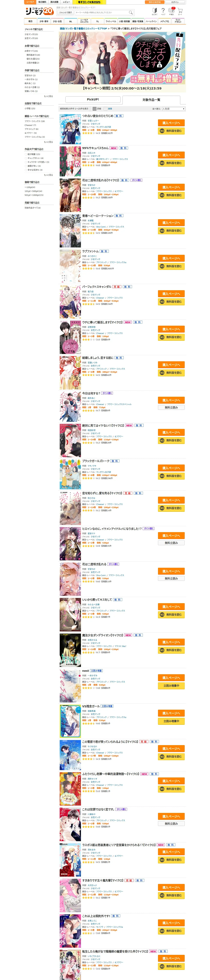Viewport: 210px width, 980px height.
Task: Click ログイン login button
Action: point(175,2)
